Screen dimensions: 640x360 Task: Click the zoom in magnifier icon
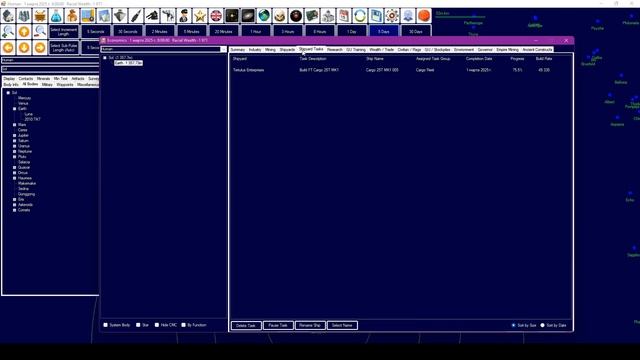8,31
